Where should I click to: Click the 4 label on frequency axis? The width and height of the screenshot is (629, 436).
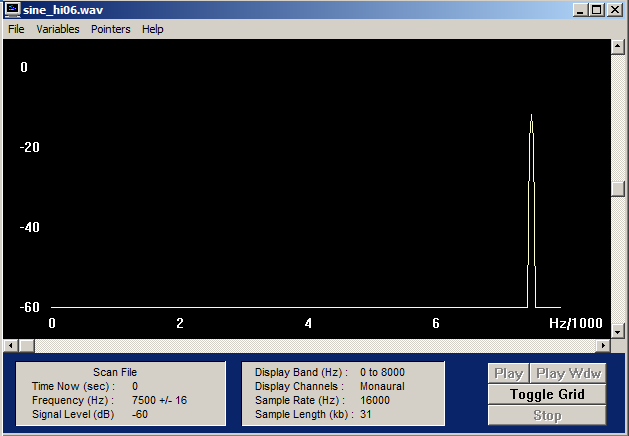[308, 323]
